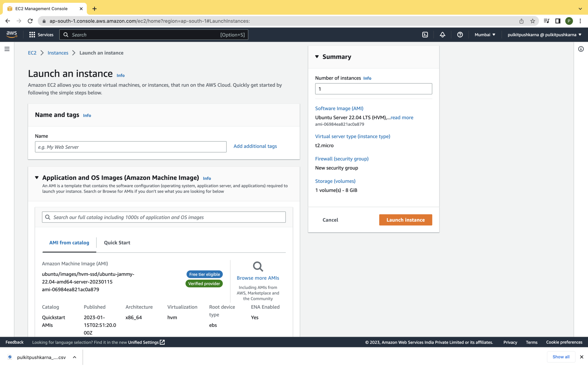Open the help question mark icon
This screenshot has width=588, height=366.
(460, 35)
